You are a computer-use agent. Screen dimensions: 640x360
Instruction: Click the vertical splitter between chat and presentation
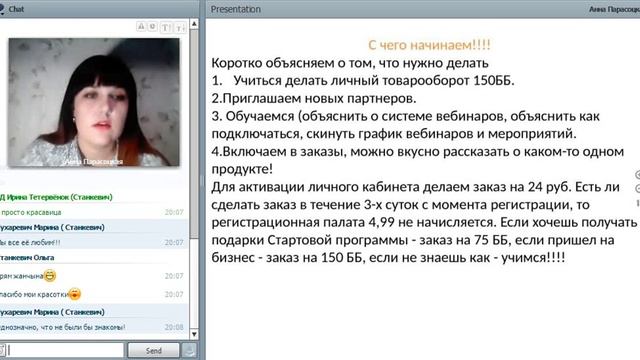click(202, 180)
